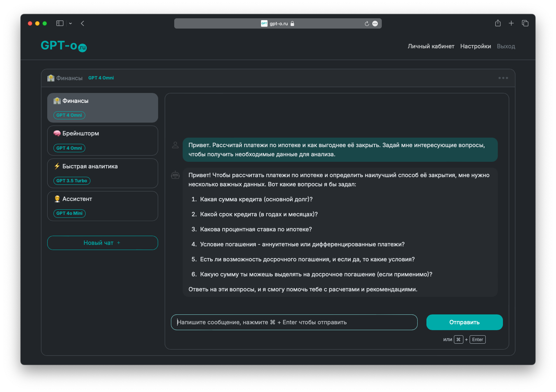
Task: Open the Ассистент chat
Action: pos(102,206)
